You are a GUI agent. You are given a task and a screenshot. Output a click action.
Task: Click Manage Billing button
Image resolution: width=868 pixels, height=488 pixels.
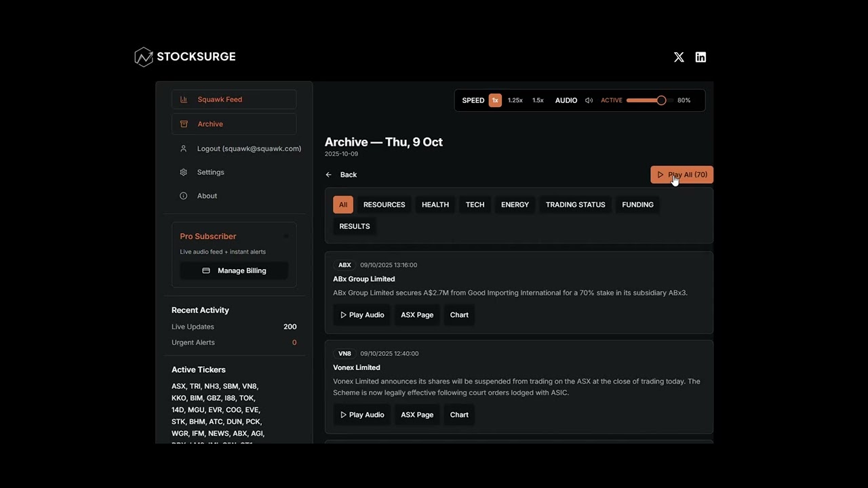(234, 270)
